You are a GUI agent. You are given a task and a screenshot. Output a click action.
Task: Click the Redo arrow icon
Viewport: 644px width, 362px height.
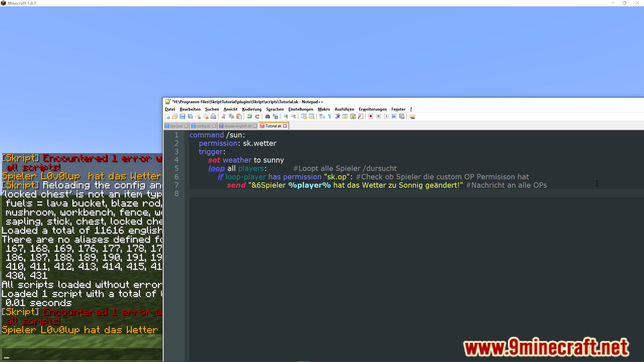point(257,117)
